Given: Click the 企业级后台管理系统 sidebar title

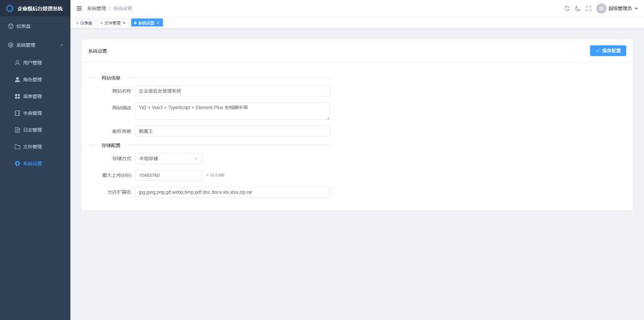Looking at the screenshot, I should (x=41, y=8).
